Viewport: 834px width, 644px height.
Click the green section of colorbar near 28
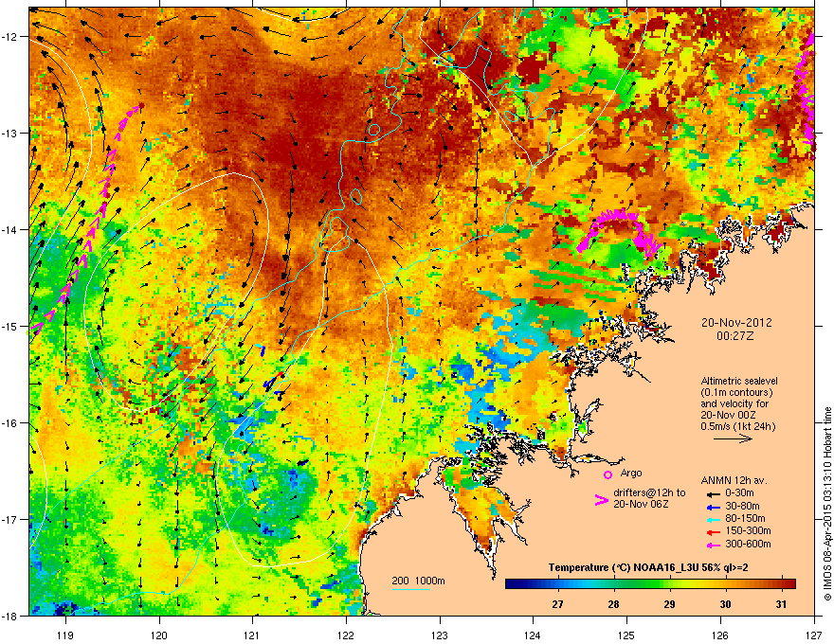point(614,583)
